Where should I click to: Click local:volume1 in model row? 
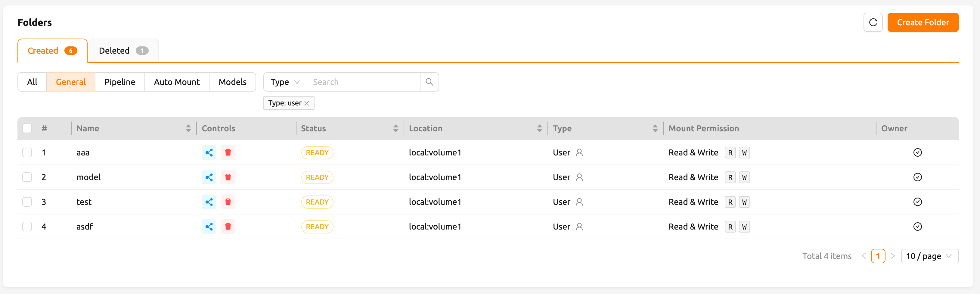coord(435,177)
